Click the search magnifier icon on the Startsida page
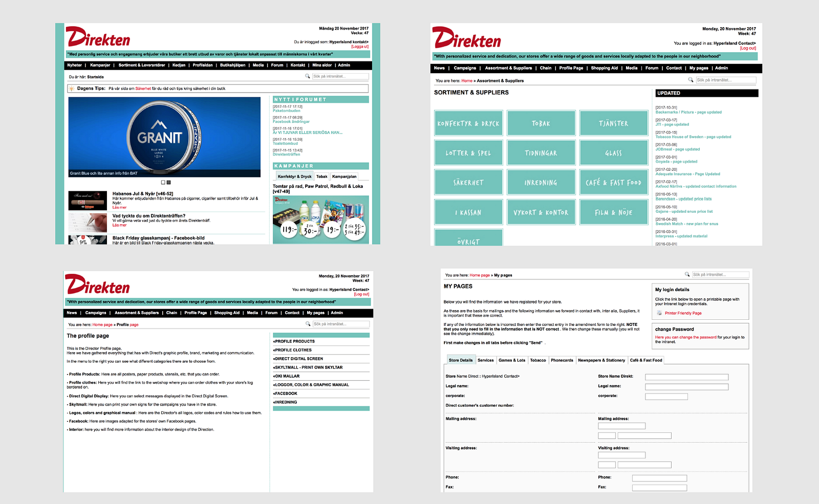819x504 pixels. pos(308,76)
